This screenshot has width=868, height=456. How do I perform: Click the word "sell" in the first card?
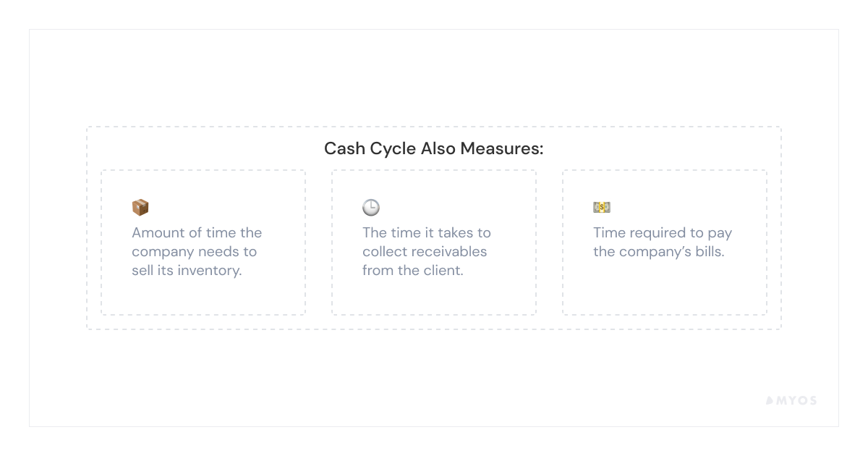tap(141, 271)
